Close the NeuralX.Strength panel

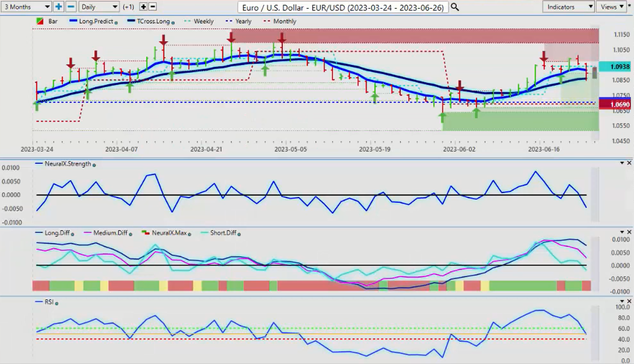click(629, 163)
